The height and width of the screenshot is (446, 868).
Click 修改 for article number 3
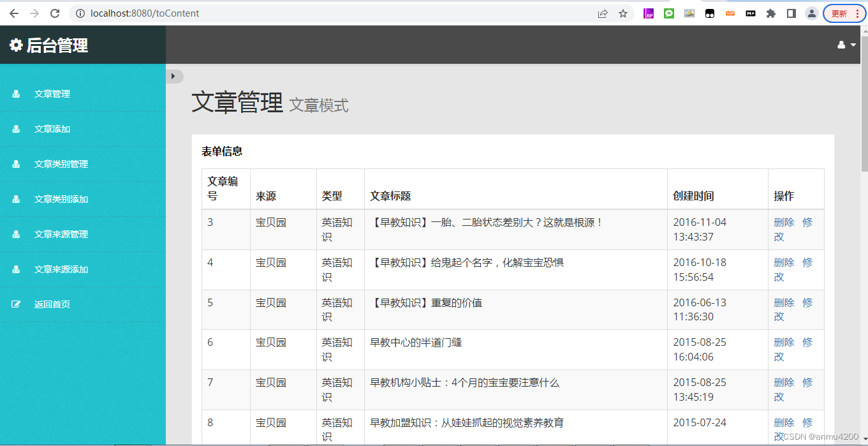coord(793,230)
